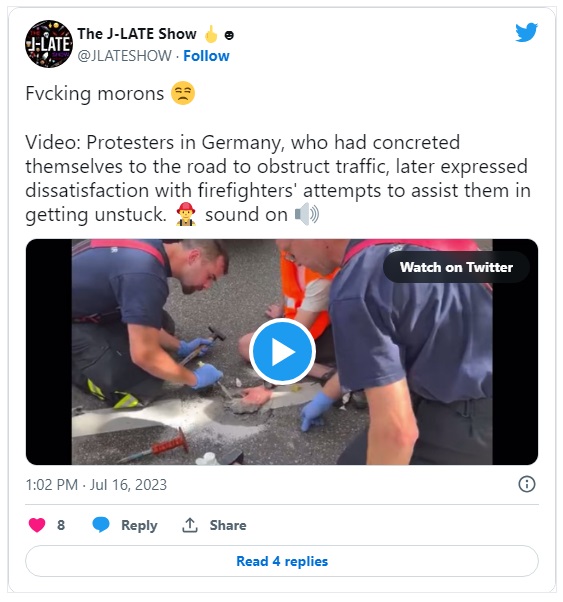The image size is (563, 602).
Task: Open the Twitter bird logo
Action: point(527,32)
